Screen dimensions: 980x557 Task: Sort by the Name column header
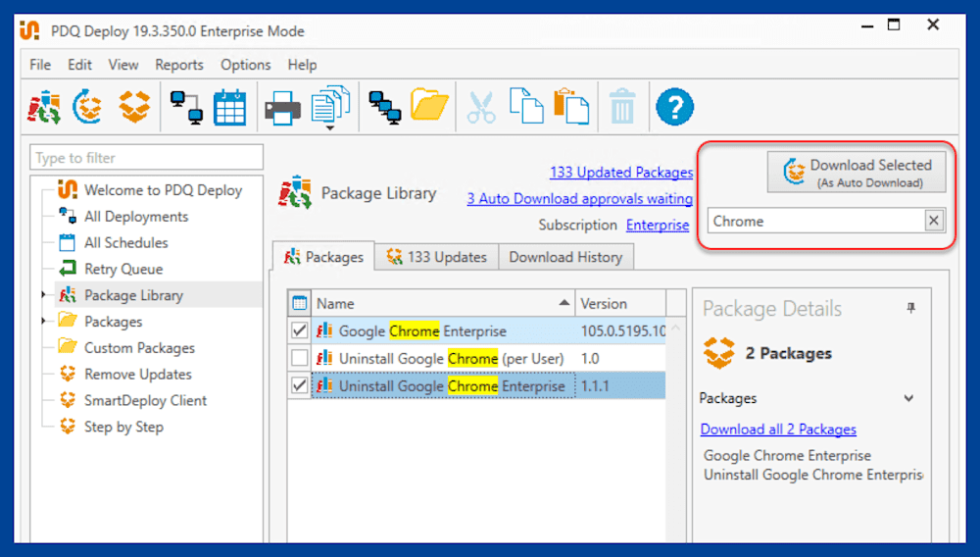pyautogui.click(x=443, y=303)
